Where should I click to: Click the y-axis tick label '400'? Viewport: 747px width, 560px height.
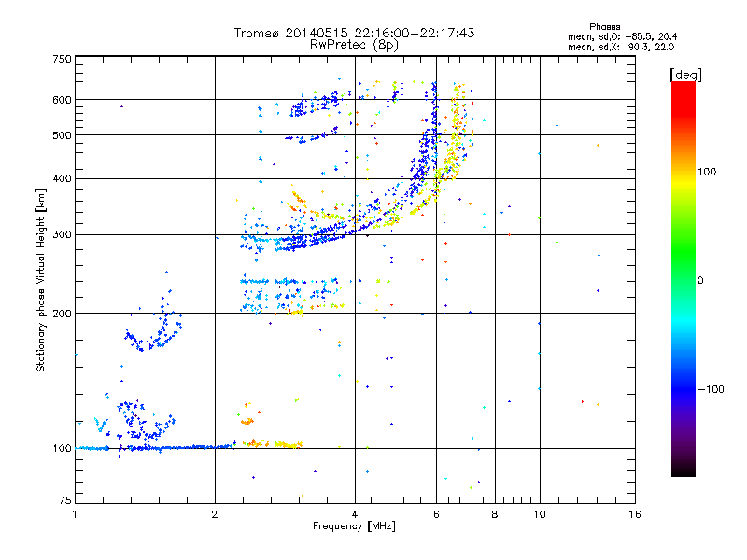[x=62, y=178]
